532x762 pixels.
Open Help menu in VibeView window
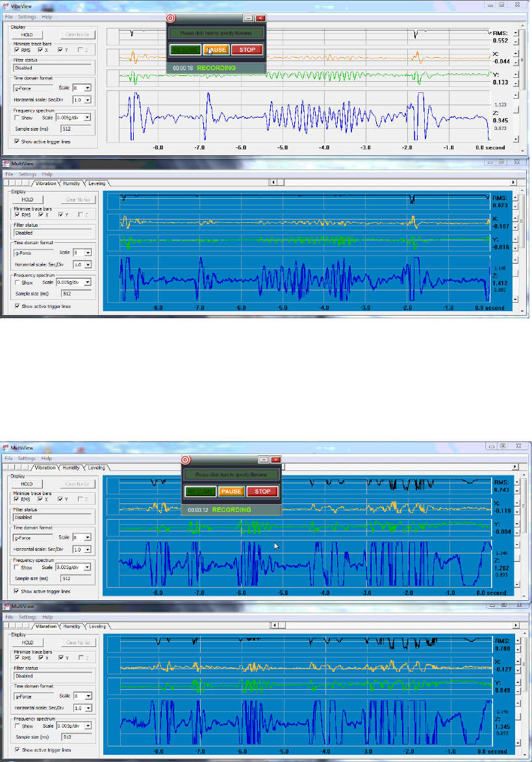click(47, 17)
